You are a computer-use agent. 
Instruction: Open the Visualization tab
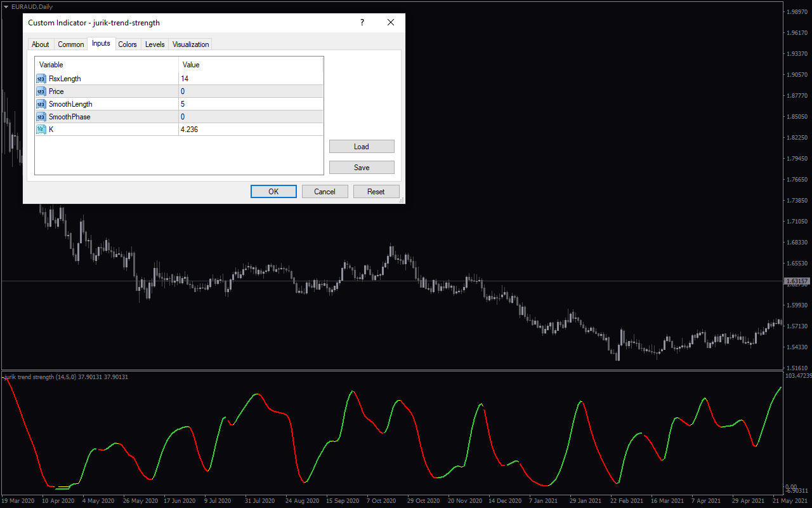tap(191, 44)
